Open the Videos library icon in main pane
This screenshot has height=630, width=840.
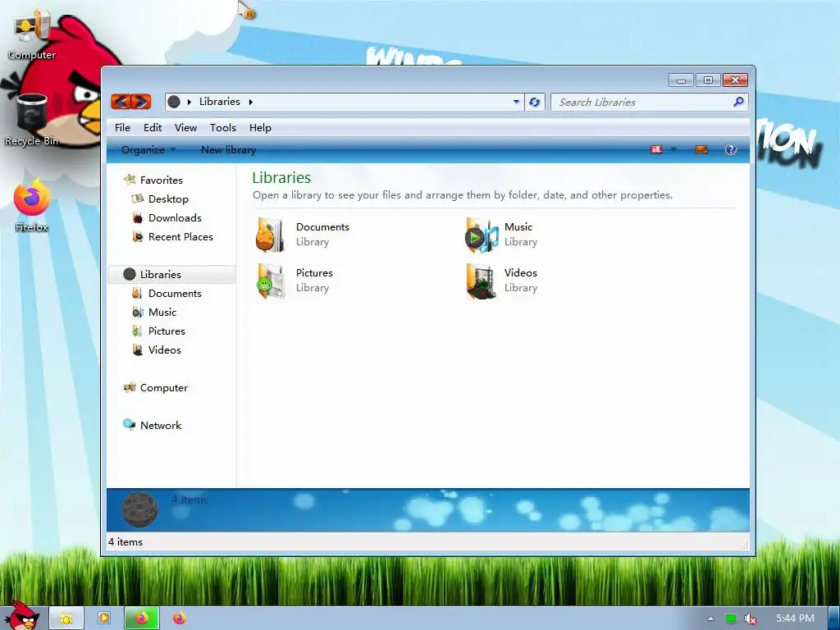coord(481,281)
